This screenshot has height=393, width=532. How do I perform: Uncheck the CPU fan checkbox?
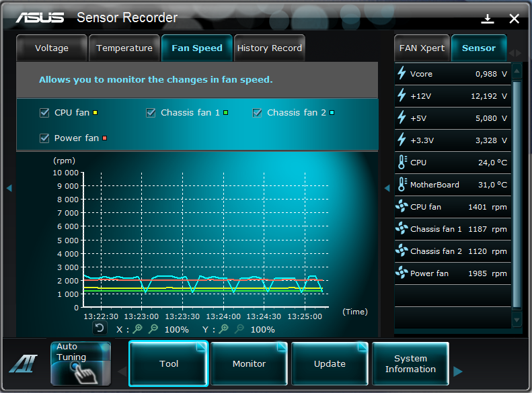click(44, 112)
